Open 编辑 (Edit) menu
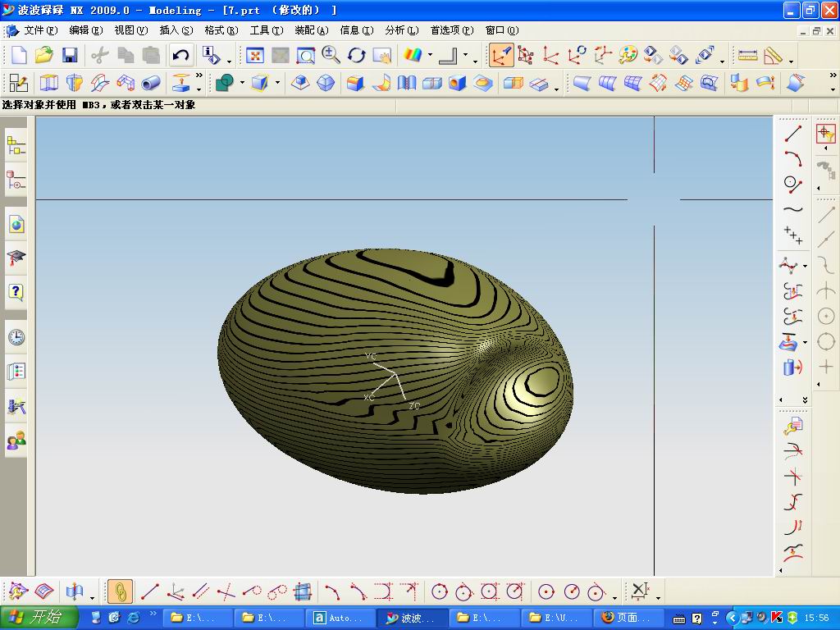 click(x=85, y=30)
